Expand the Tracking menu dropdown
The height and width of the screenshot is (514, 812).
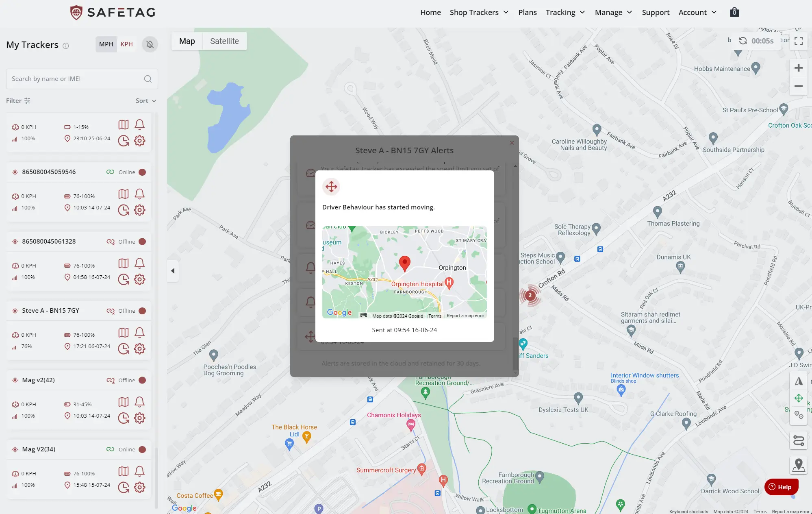(565, 12)
